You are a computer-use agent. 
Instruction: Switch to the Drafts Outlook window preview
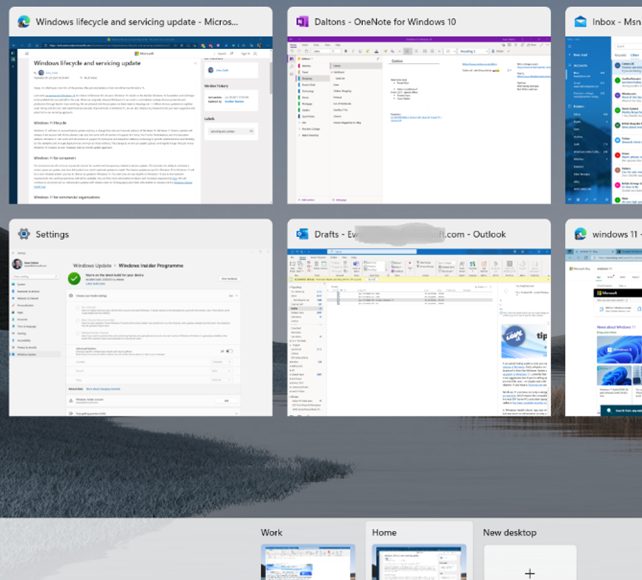(x=419, y=332)
